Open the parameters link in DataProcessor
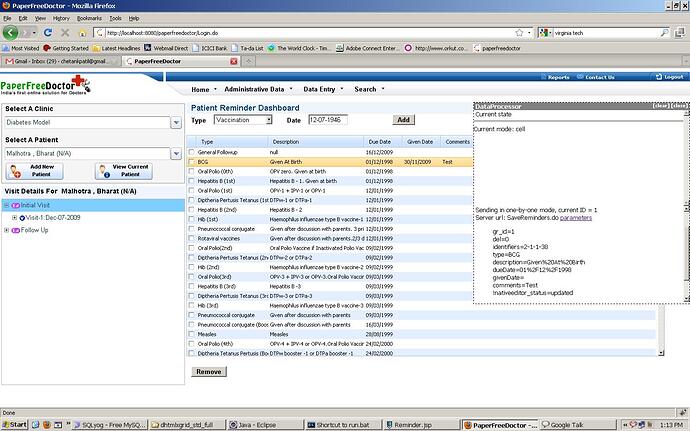The height and width of the screenshot is (431, 690). tap(576, 217)
